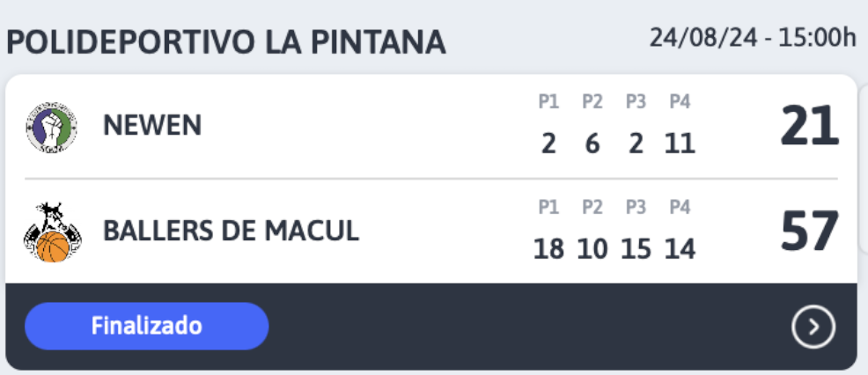The height and width of the screenshot is (375, 868).
Task: Open match details with circled arrow icon
Action: click(813, 327)
